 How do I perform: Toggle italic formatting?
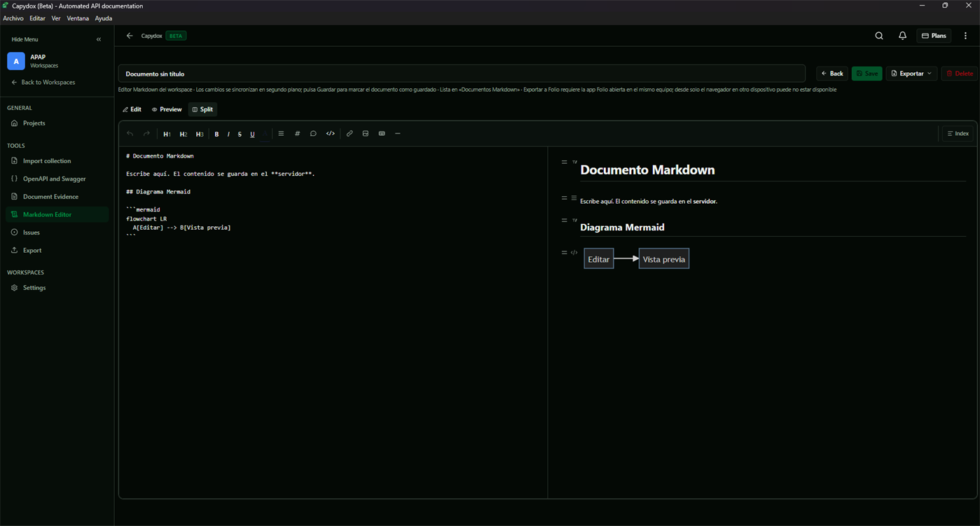coord(228,134)
